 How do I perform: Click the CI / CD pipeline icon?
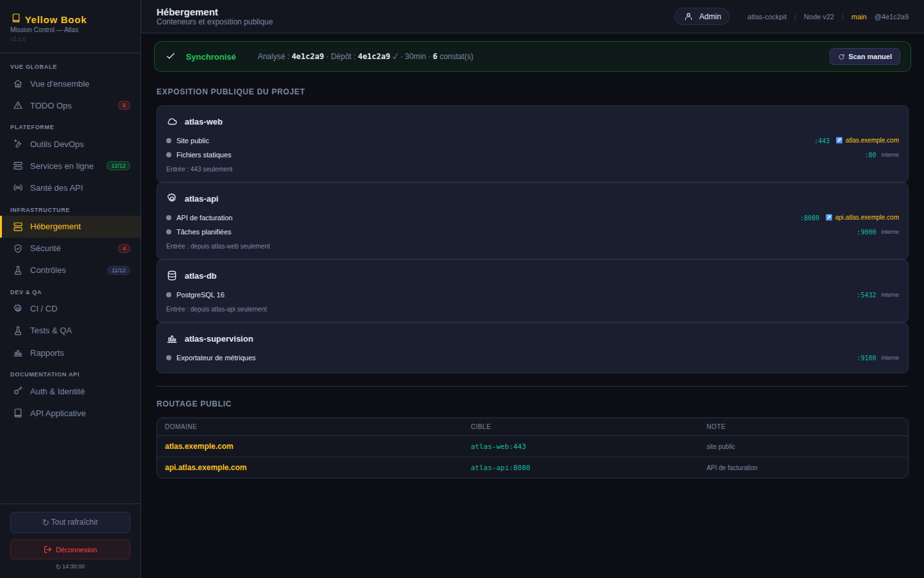(18, 309)
